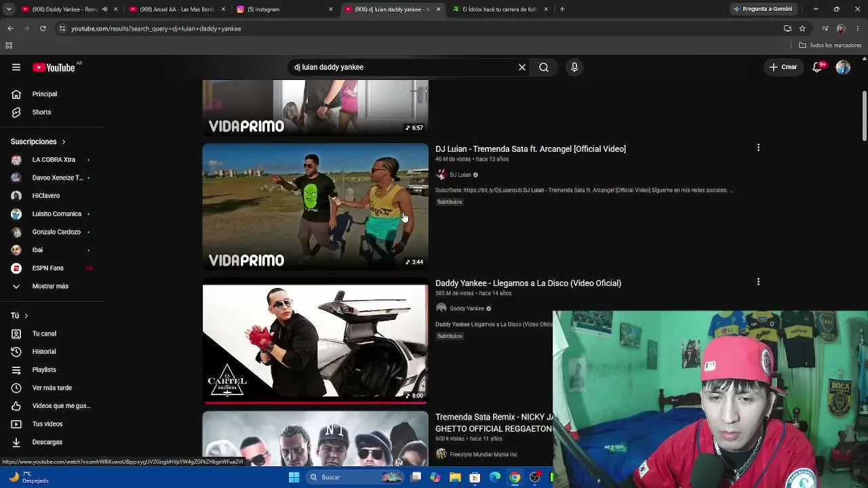
Task: Open the weather widget on taskbar
Action: point(29,477)
